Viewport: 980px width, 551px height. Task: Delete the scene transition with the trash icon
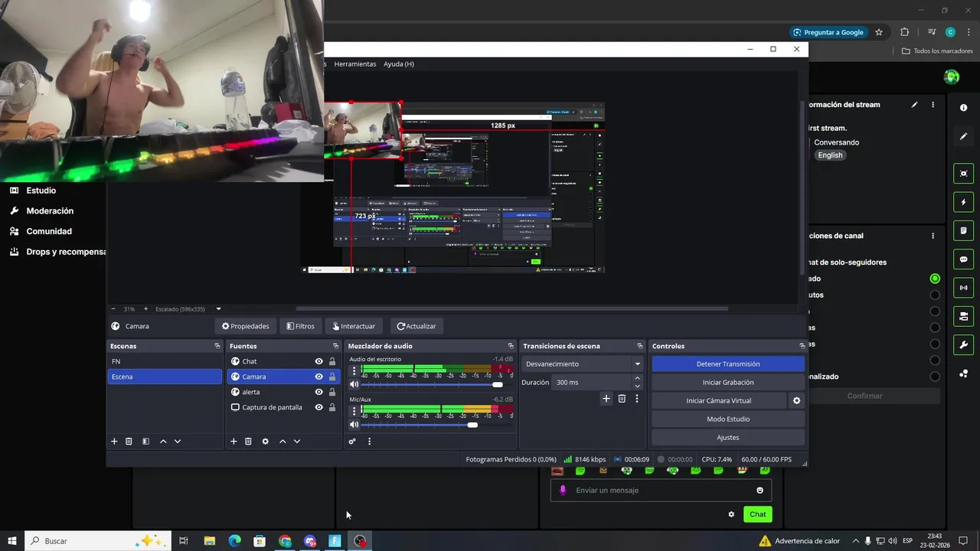pos(622,399)
